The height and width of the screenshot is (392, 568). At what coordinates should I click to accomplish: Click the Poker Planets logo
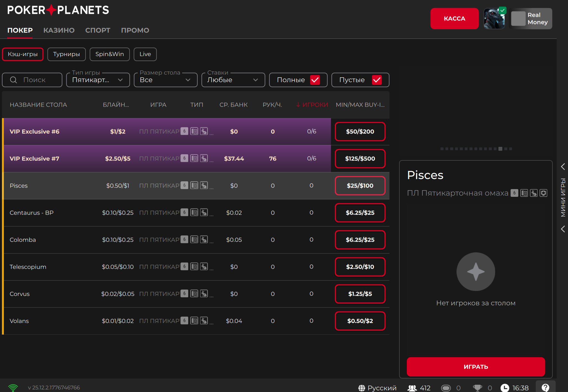(58, 10)
